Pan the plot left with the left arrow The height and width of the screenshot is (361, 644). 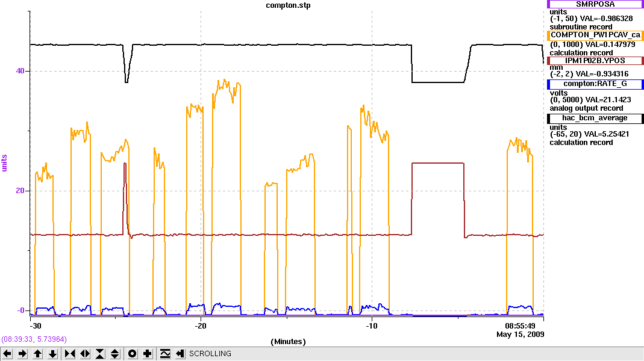pyautogui.click(x=7, y=354)
